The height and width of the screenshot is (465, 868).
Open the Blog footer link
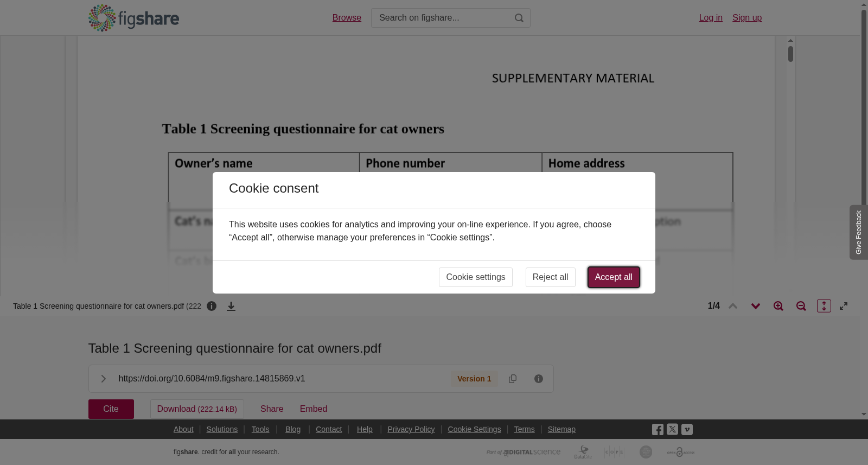[x=293, y=429]
